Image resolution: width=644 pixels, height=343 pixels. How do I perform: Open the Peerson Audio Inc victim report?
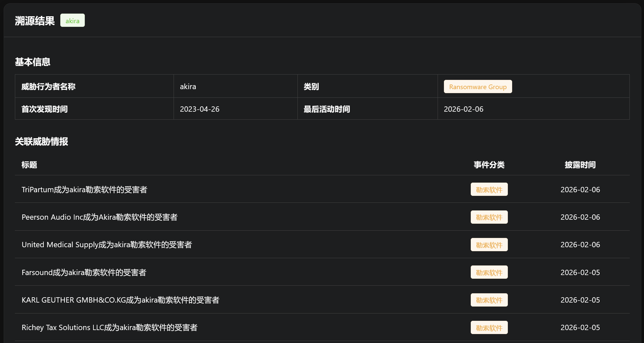coord(100,217)
